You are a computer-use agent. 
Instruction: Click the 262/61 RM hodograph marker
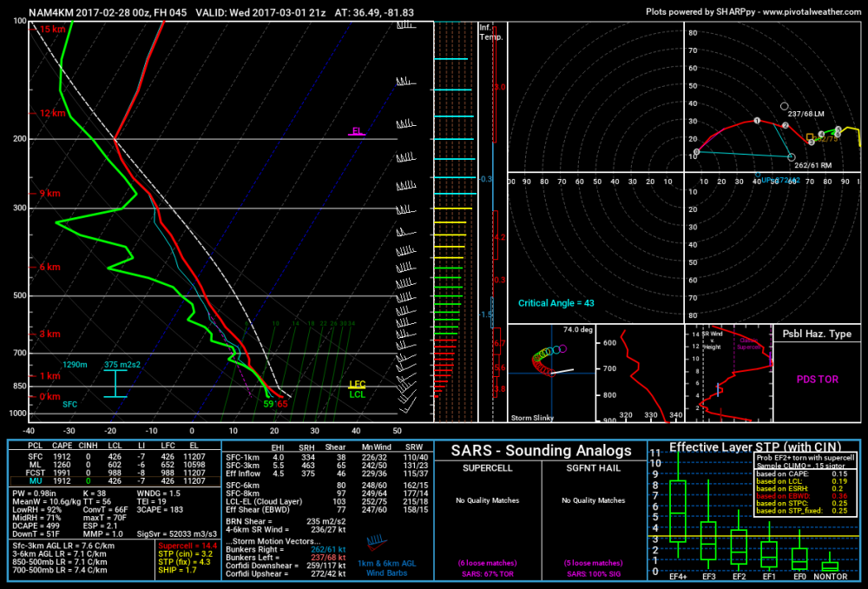791,157
